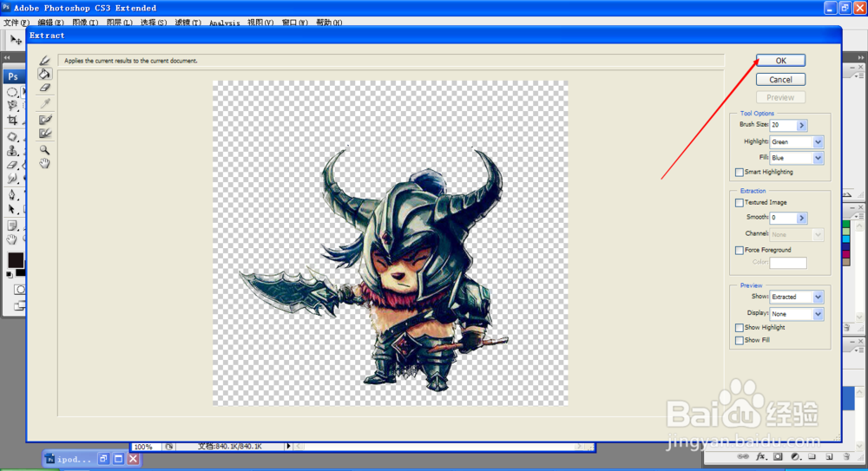Change screen mode icon in toolbox

(x=19, y=305)
